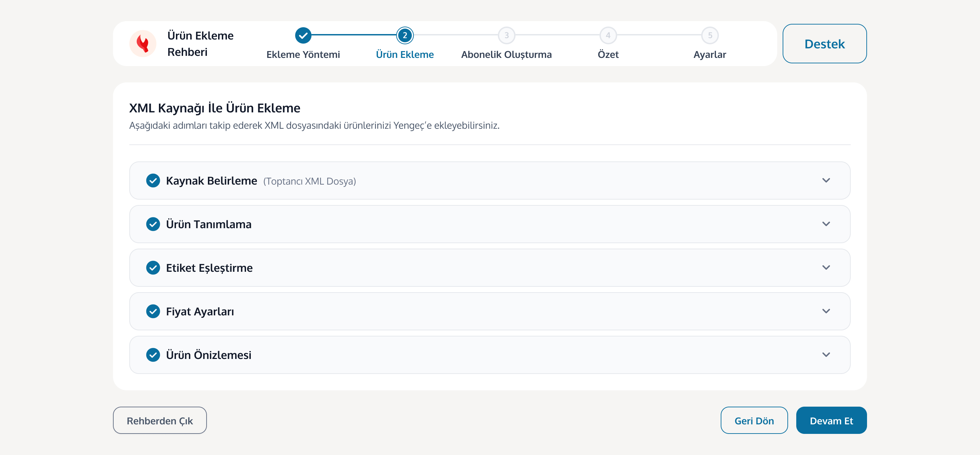Click the Ürün Önizlemesi check icon

pos(153,355)
